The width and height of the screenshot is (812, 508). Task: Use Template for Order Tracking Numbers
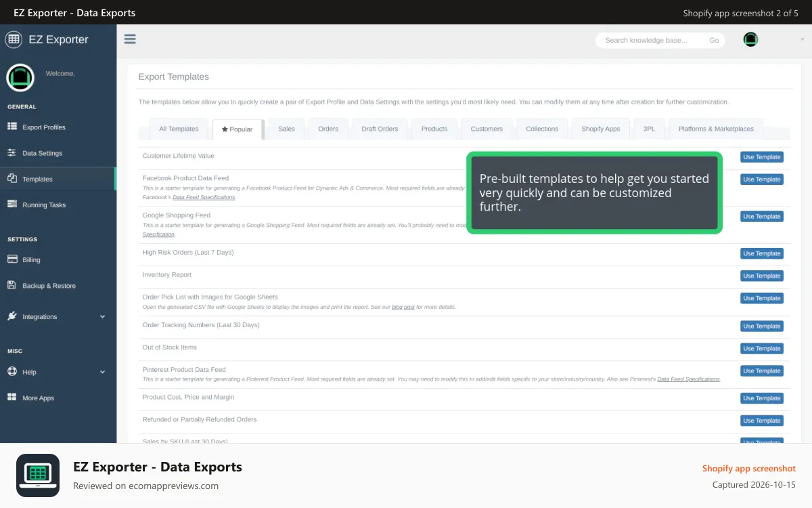click(x=762, y=326)
